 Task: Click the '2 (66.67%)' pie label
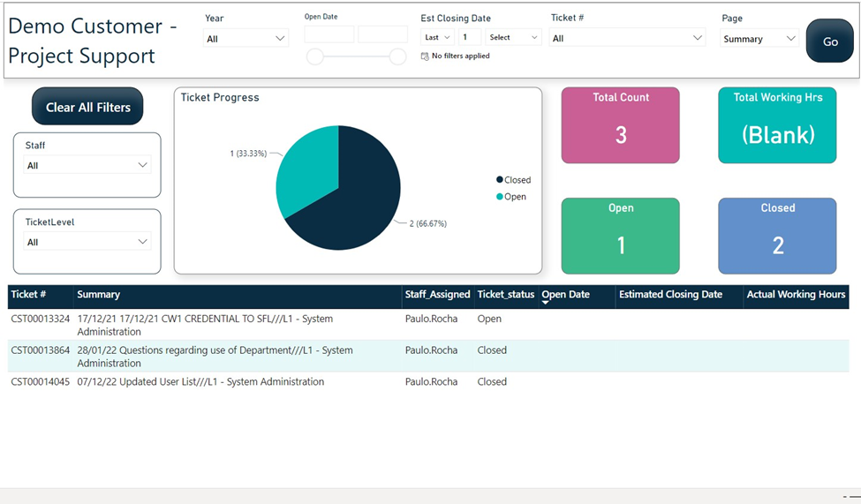point(427,223)
